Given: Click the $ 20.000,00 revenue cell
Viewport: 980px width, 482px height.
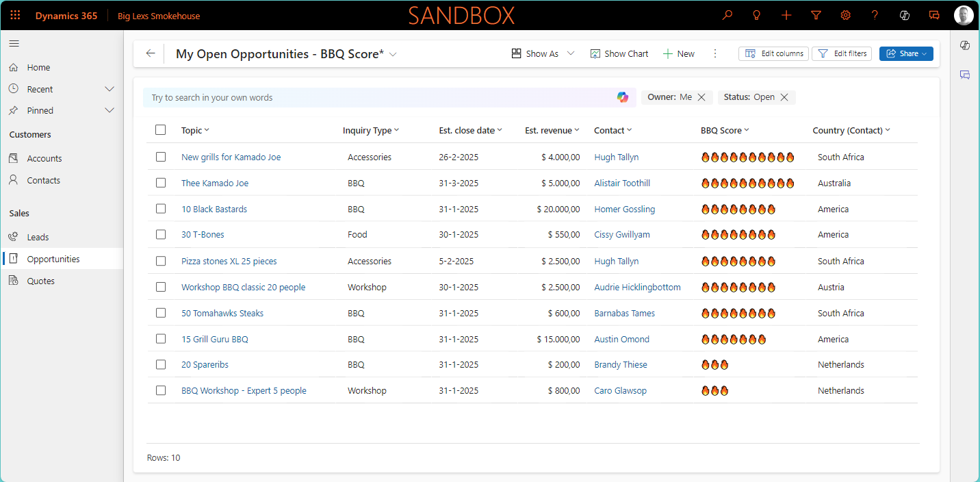Looking at the screenshot, I should (558, 209).
